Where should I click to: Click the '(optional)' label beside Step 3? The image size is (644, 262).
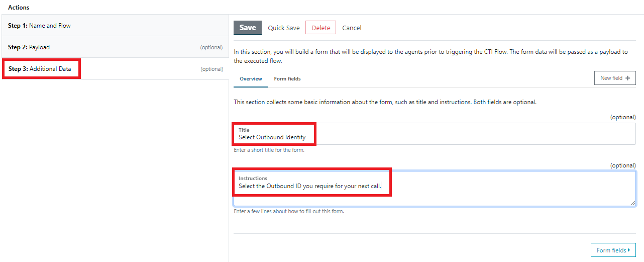click(211, 69)
